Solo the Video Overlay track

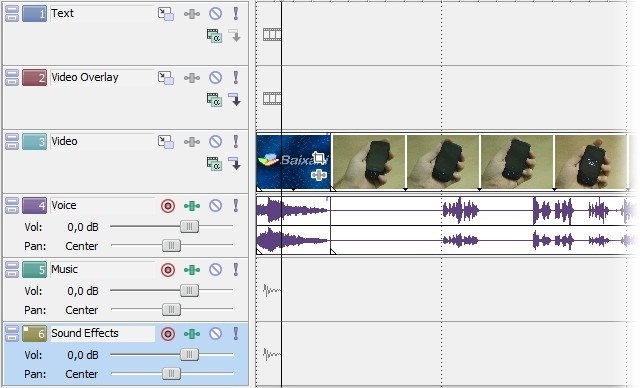[x=236, y=78]
